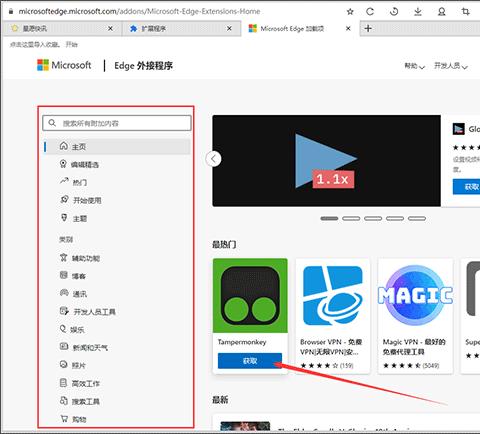Close the 扩展程序 tab
Screen dimensions: 480x434
tap(229, 29)
